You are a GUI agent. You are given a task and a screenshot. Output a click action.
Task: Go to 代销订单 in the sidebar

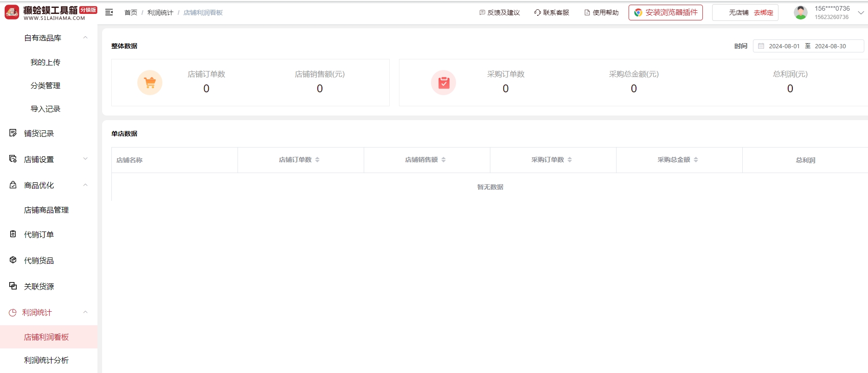(39, 235)
